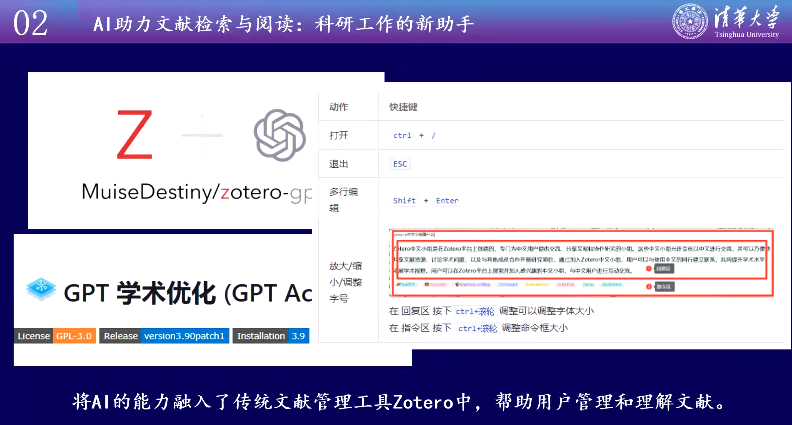Image resolution: width=792 pixels, height=425 pixels.
Task: Click the Tsinghua University round seal logo
Action: click(690, 21)
